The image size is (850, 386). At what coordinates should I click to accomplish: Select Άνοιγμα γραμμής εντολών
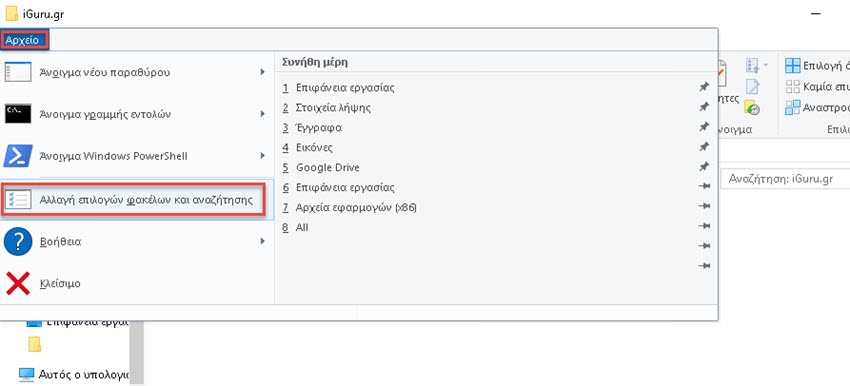coord(137,114)
